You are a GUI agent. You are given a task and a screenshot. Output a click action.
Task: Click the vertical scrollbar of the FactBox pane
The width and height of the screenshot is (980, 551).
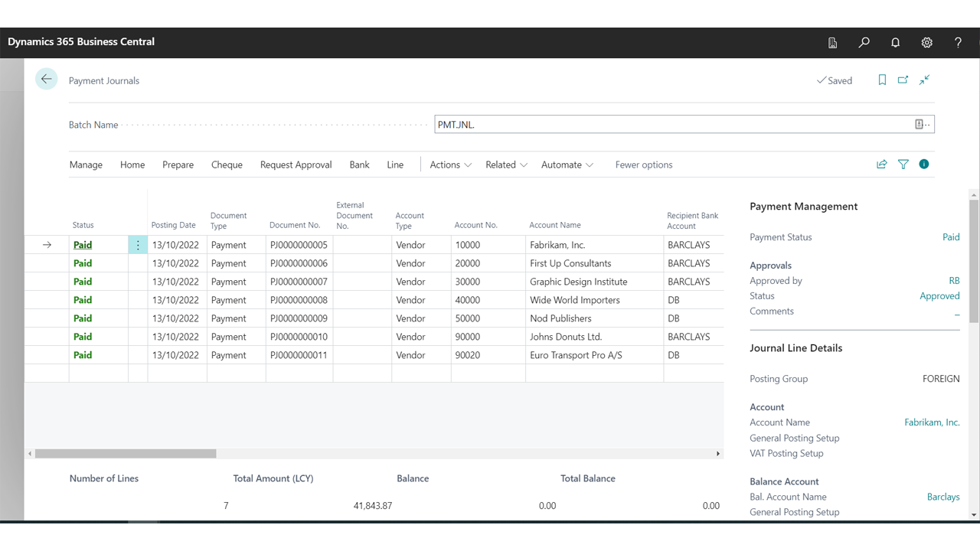(974, 260)
